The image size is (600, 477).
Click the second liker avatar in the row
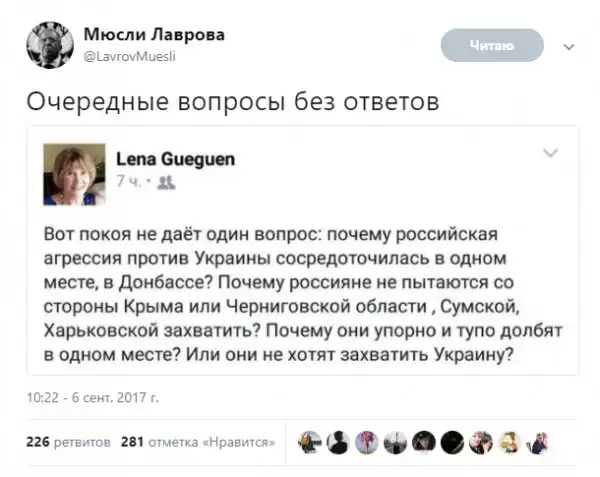pos(339,440)
